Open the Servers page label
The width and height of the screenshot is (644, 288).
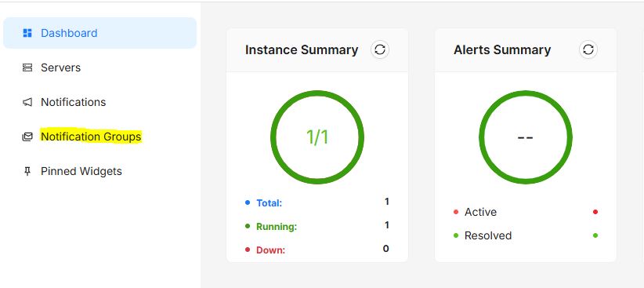pos(61,67)
